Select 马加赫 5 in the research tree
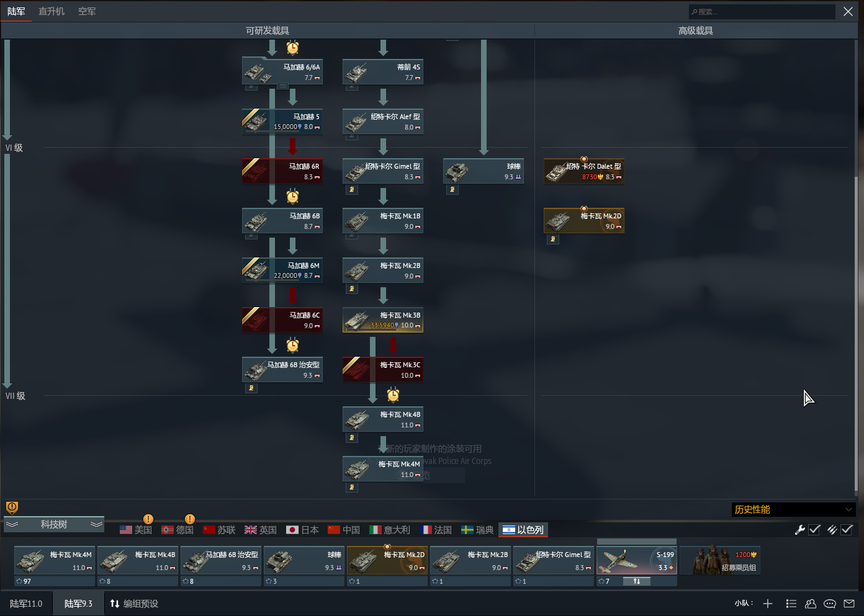 282,122
